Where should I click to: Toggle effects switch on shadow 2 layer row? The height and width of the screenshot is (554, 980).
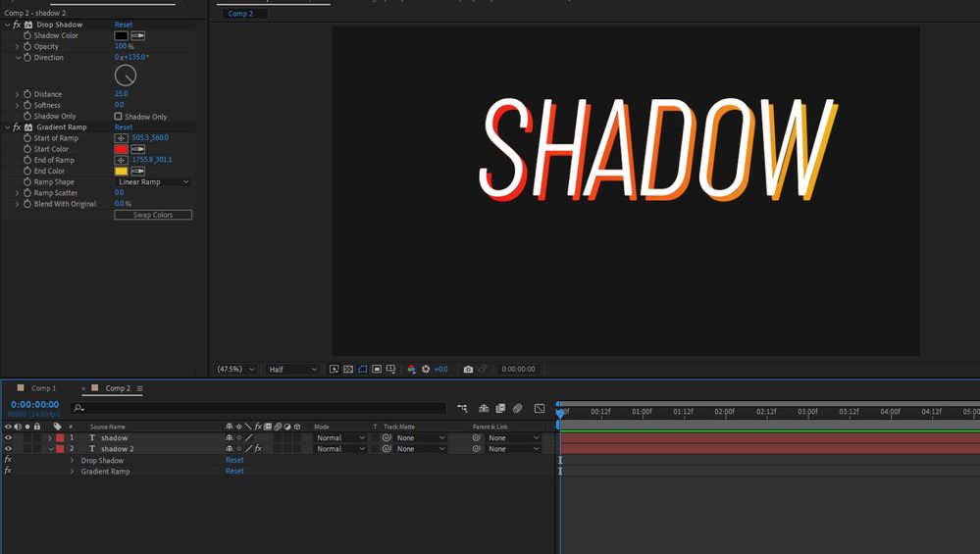coord(258,449)
